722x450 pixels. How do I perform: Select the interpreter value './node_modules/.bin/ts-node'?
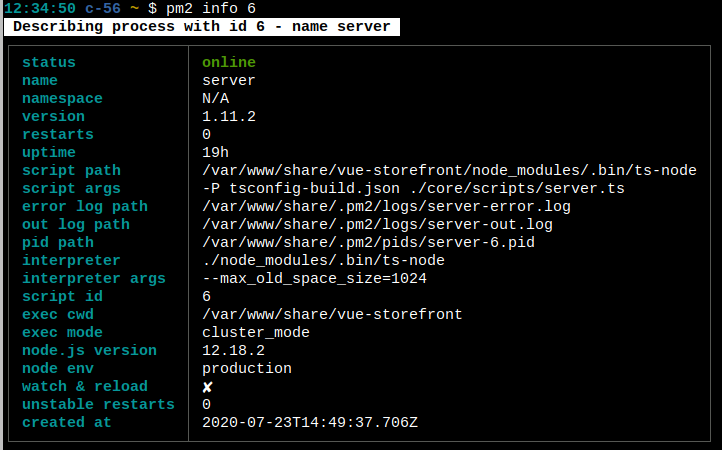(323, 260)
